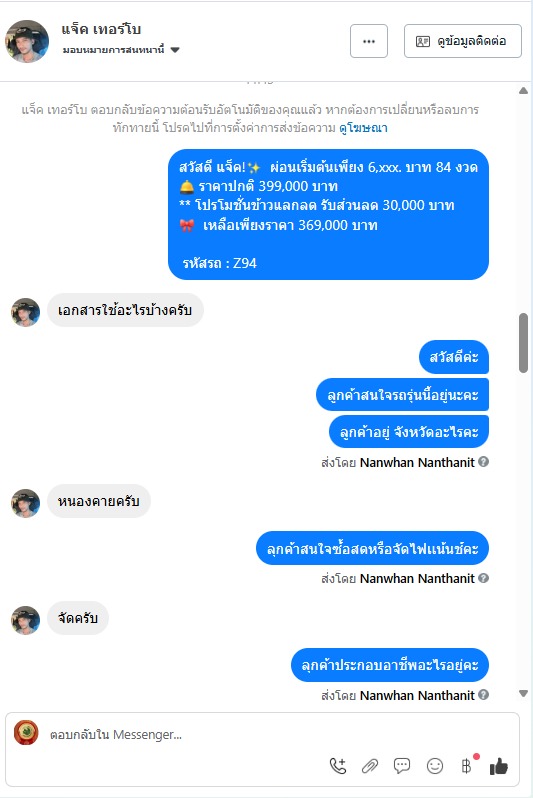Click customer avatar next to หนองคายครับ

(x=25, y=503)
